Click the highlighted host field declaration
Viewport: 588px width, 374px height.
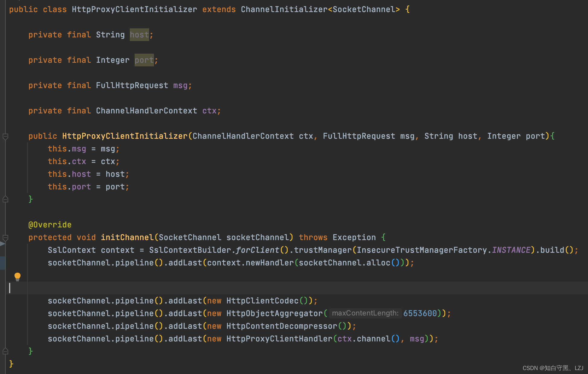tap(139, 35)
